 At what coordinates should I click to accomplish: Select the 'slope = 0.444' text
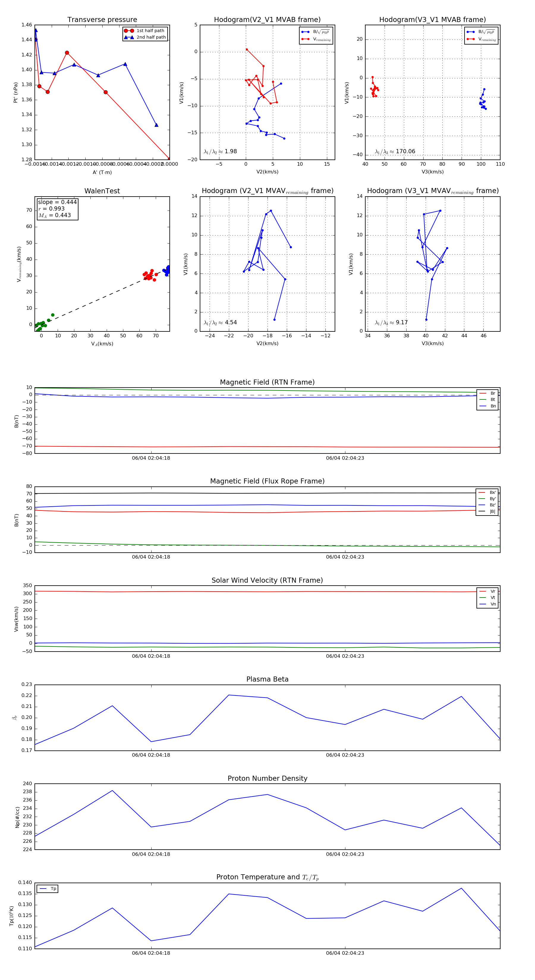tap(57, 203)
